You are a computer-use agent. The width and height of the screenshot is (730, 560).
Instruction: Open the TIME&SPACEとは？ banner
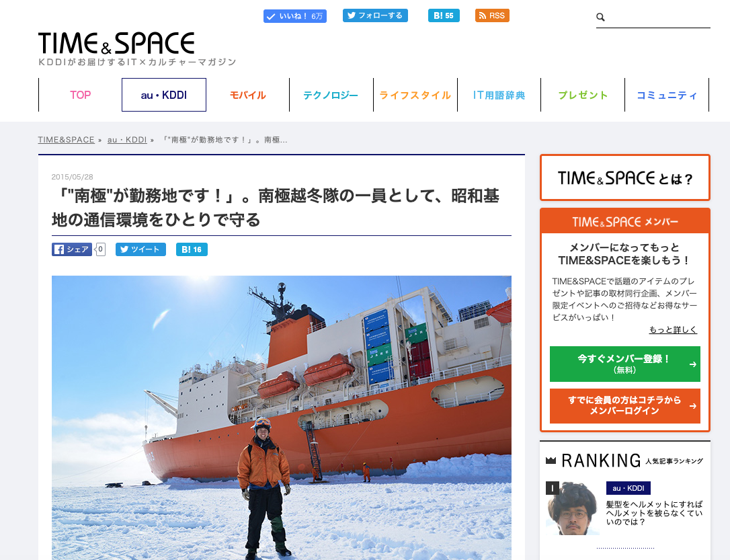tap(624, 178)
